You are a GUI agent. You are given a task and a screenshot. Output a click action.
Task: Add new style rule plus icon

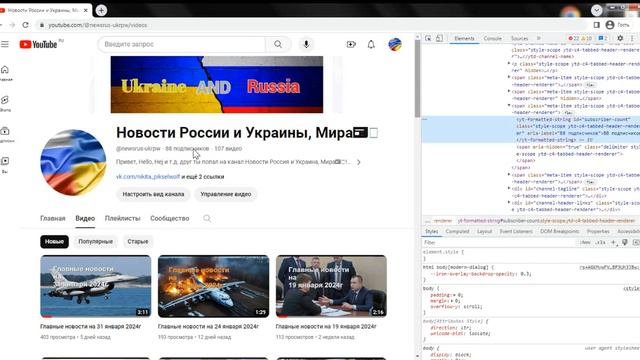[x=613, y=242]
